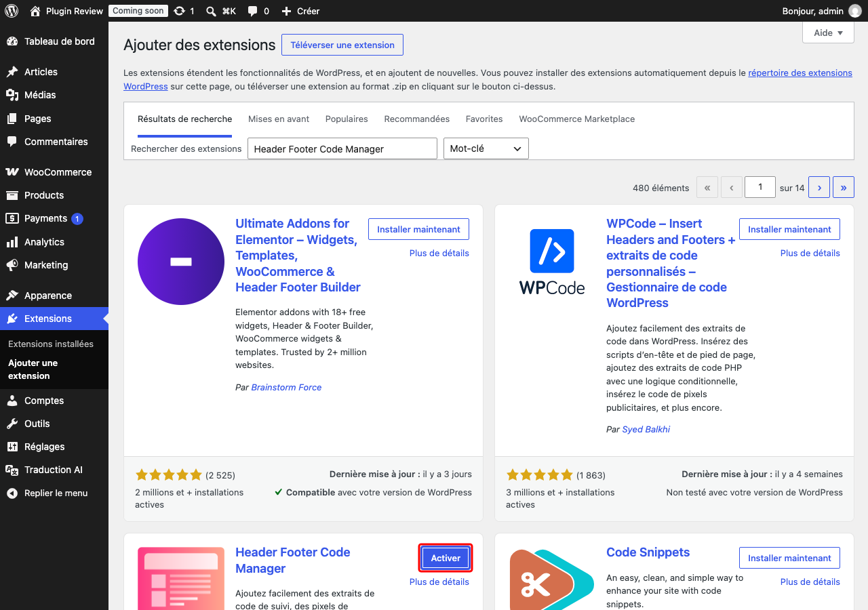Click the home icon beside Plugin Review

(x=35, y=11)
